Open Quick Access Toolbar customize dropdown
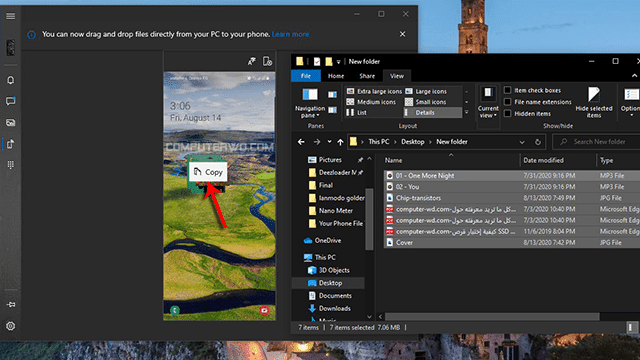The image size is (640, 360). [x=338, y=62]
